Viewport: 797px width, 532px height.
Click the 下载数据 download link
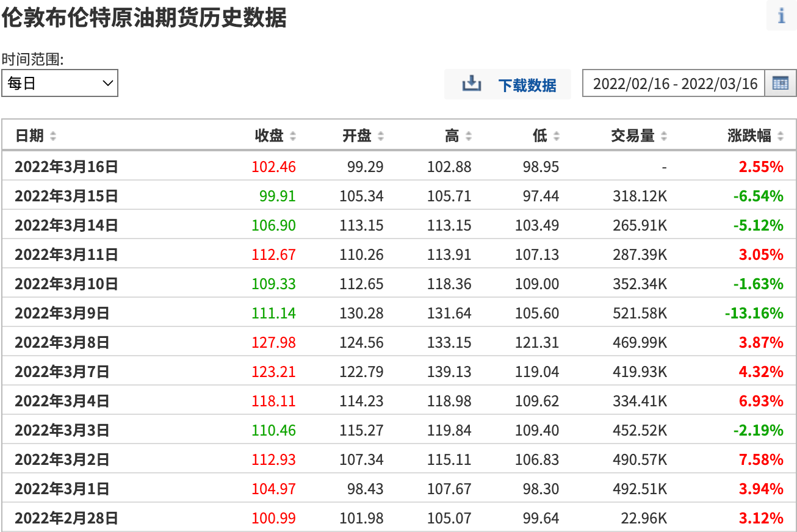pos(527,85)
